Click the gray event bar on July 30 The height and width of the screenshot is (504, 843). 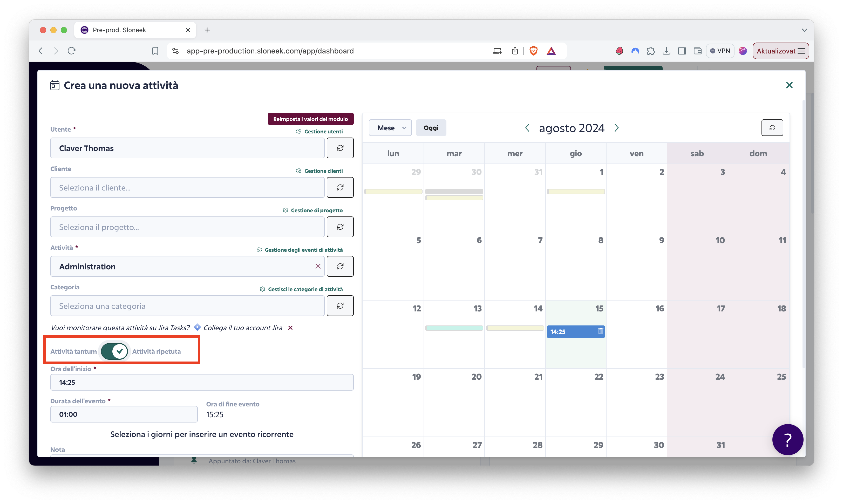tap(454, 191)
